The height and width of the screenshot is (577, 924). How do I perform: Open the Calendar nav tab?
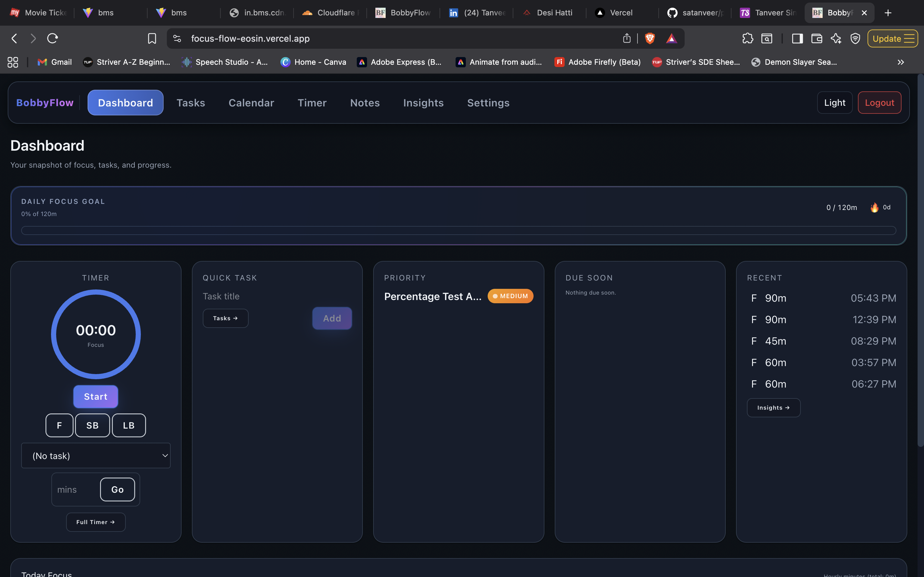[251, 103]
